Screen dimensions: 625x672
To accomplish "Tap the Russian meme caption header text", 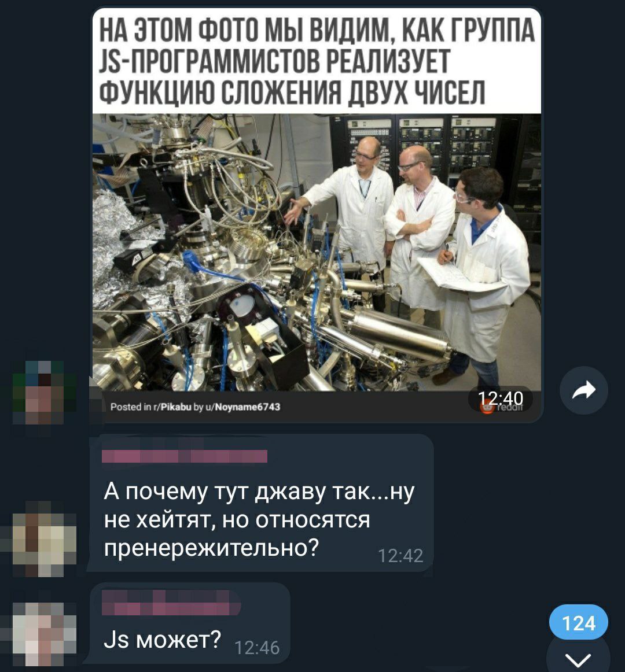I will tap(317, 61).
